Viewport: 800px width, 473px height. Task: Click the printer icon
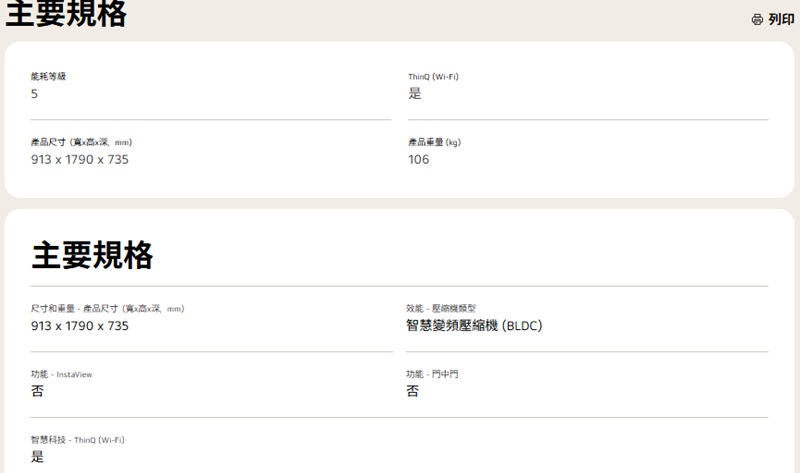click(x=757, y=19)
